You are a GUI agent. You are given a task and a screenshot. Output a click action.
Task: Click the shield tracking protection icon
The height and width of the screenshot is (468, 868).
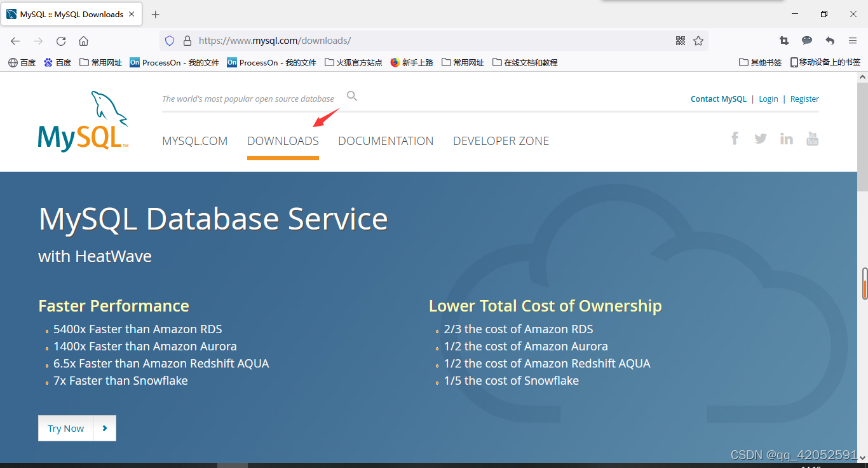click(x=170, y=41)
